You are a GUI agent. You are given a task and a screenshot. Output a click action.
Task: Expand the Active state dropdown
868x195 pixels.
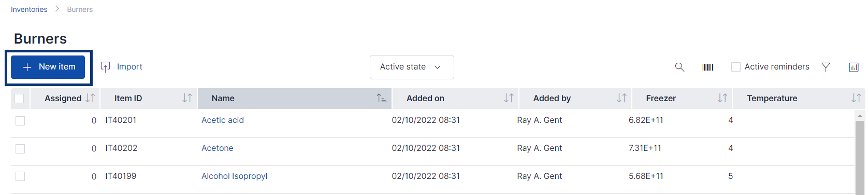pos(412,67)
